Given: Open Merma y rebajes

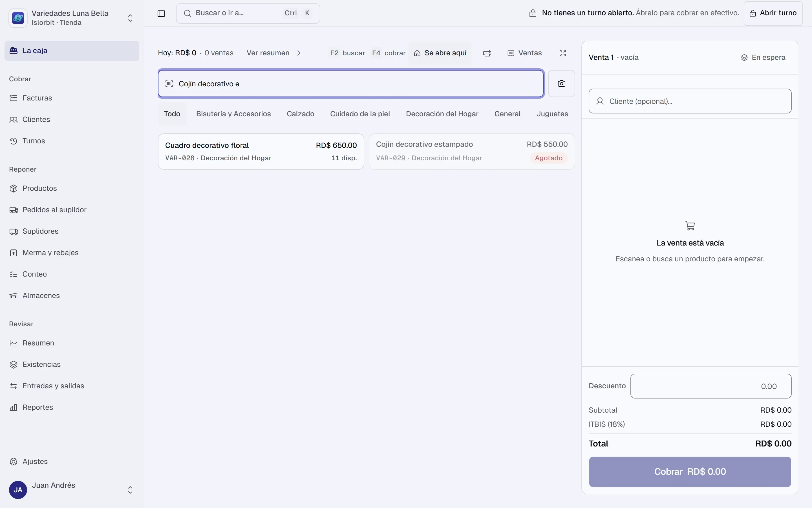Looking at the screenshot, I should [x=72, y=253].
